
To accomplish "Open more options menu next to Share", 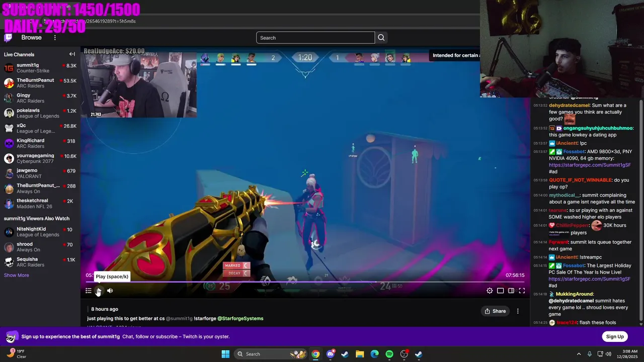I will tap(518, 311).
